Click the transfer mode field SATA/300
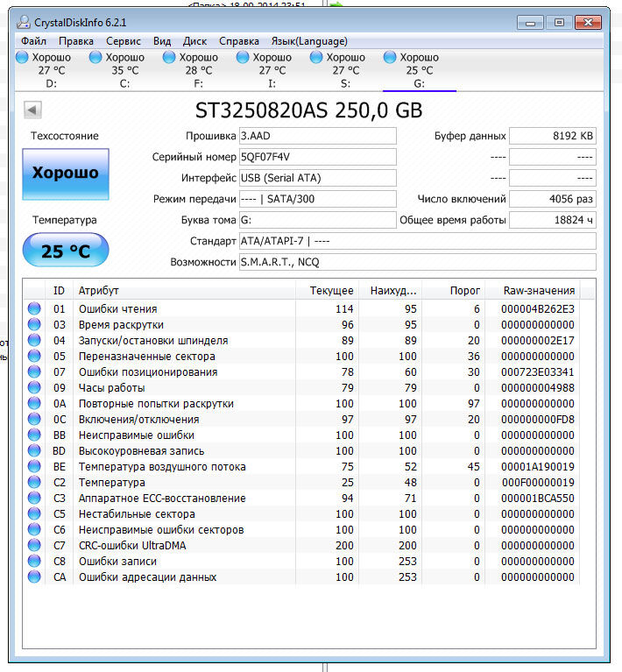This screenshot has width=622, height=672. coord(318,199)
